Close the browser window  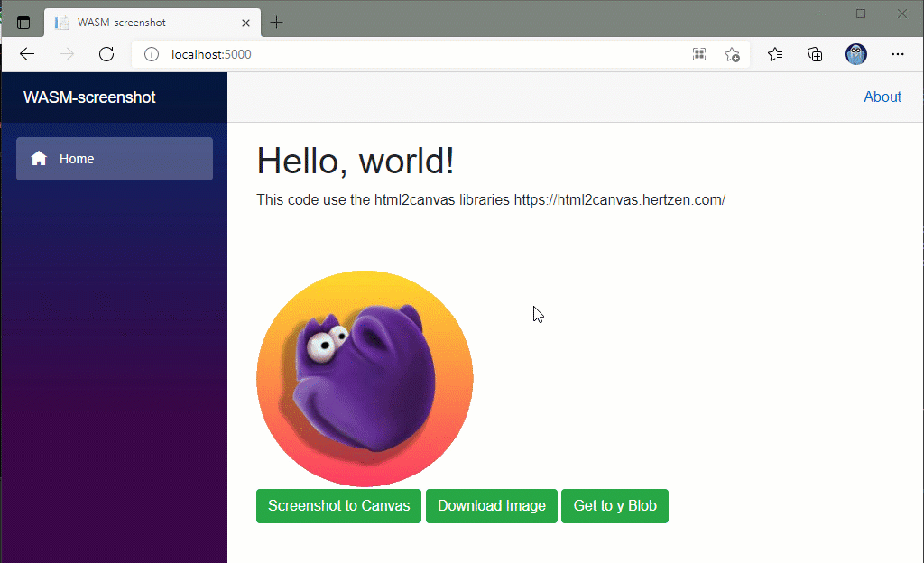tap(901, 14)
